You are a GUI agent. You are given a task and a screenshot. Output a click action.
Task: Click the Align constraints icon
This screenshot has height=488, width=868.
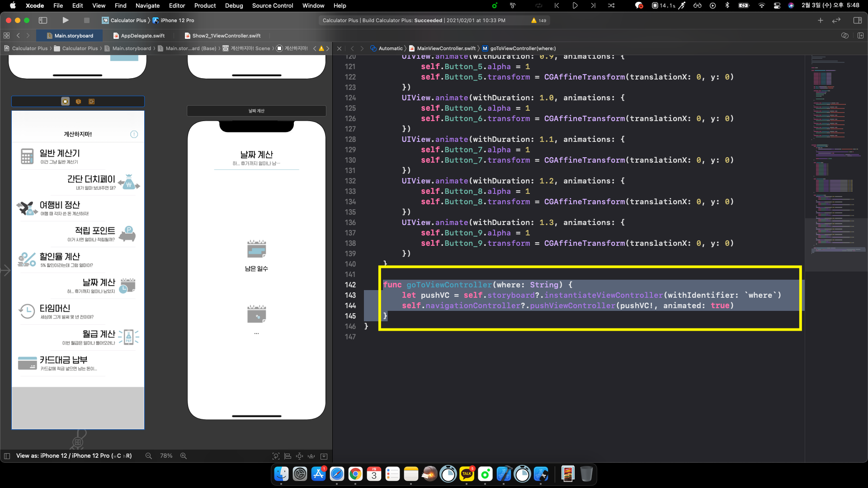[x=288, y=456]
